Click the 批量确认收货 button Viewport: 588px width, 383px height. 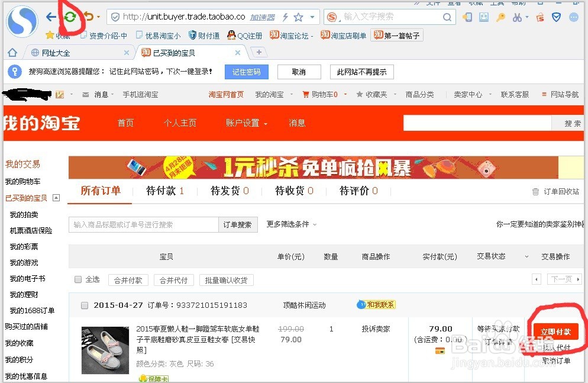tap(227, 280)
